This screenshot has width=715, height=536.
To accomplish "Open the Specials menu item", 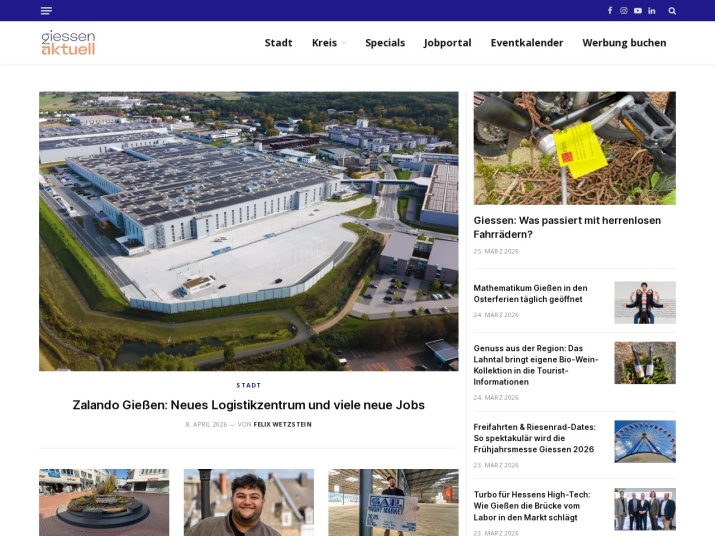I will point(385,42).
